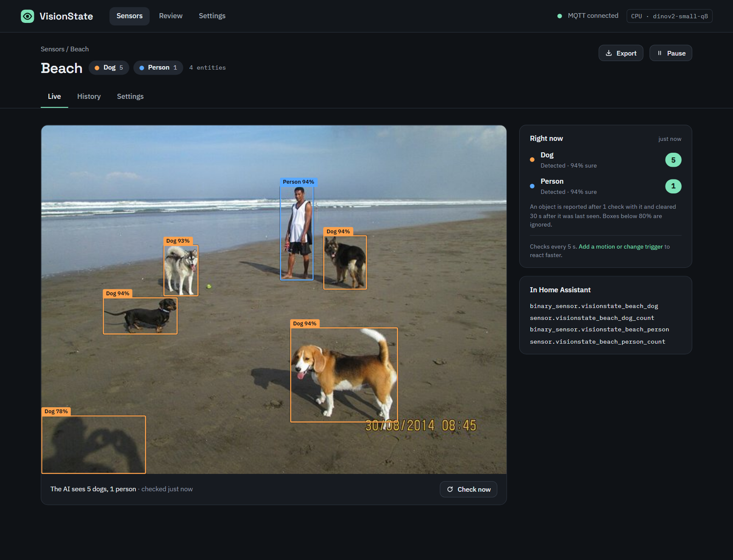The image size is (733, 560).
Task: Click the Export button
Action: click(x=621, y=53)
